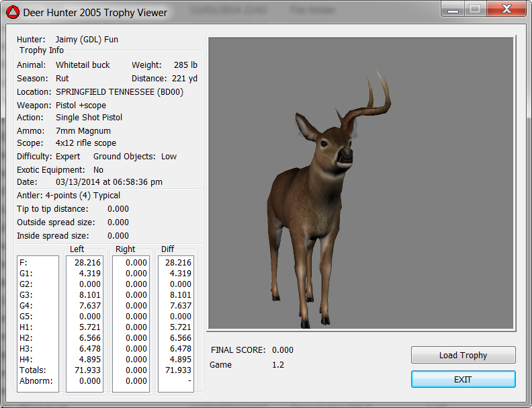Click the 7mm Magnum ammo value
532x408 pixels.
click(83, 131)
